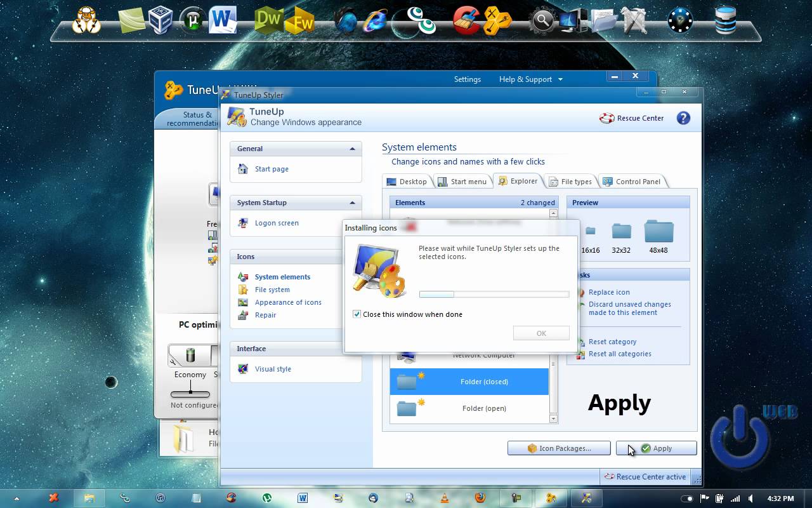Click Discard unsaved changes link
The height and width of the screenshot is (508, 812).
pyautogui.click(x=629, y=309)
